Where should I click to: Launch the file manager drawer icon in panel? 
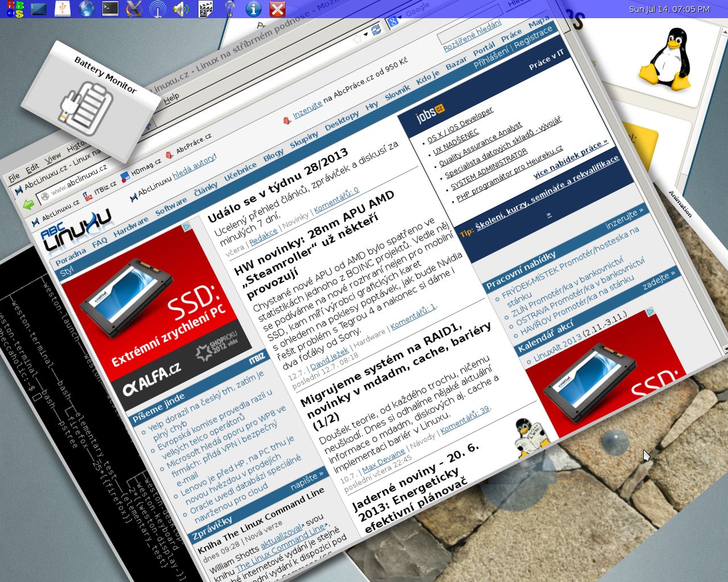point(39,9)
